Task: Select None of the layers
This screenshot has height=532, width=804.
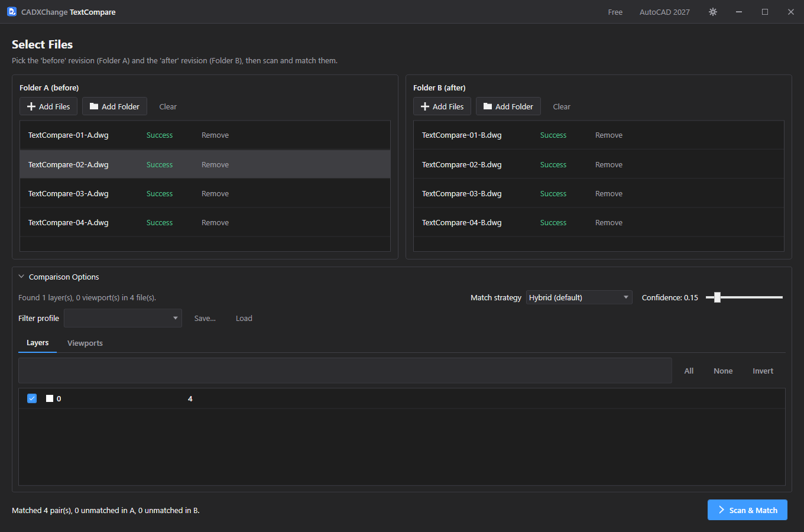Action: tap(723, 371)
